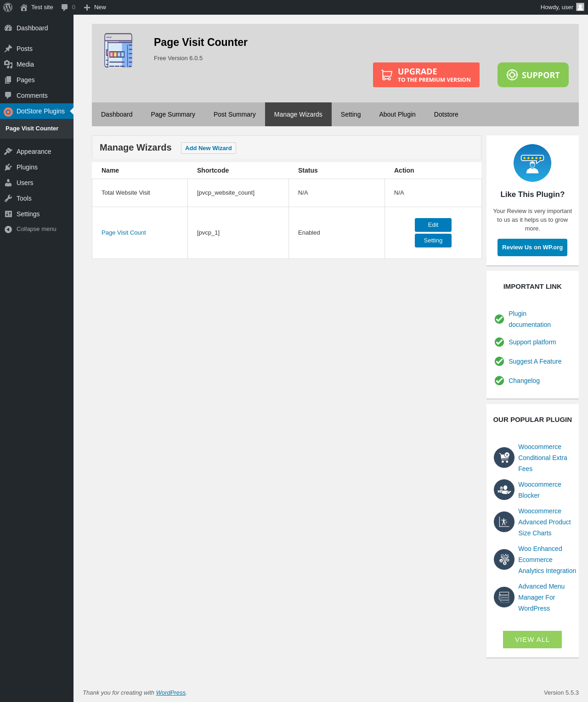Open the plugin Dashboard tab
The height and width of the screenshot is (702, 588).
click(x=117, y=114)
